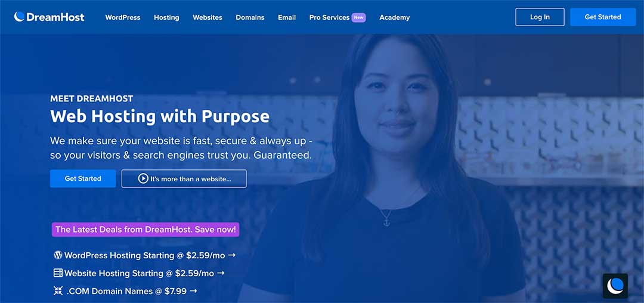
Task: Open the WordPress menu in the navigation bar
Action: [x=122, y=17]
